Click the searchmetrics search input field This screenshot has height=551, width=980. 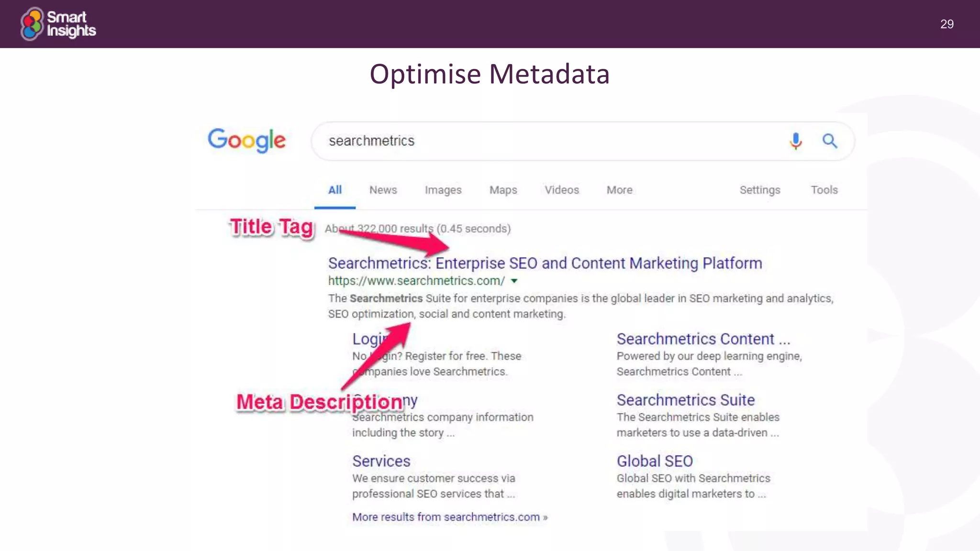click(x=583, y=141)
